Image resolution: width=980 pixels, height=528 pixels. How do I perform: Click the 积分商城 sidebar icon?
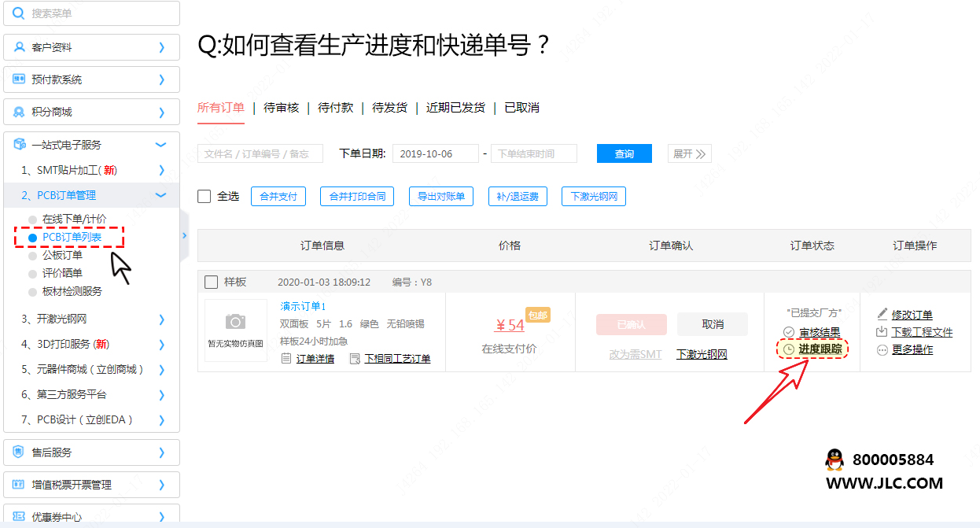20,112
